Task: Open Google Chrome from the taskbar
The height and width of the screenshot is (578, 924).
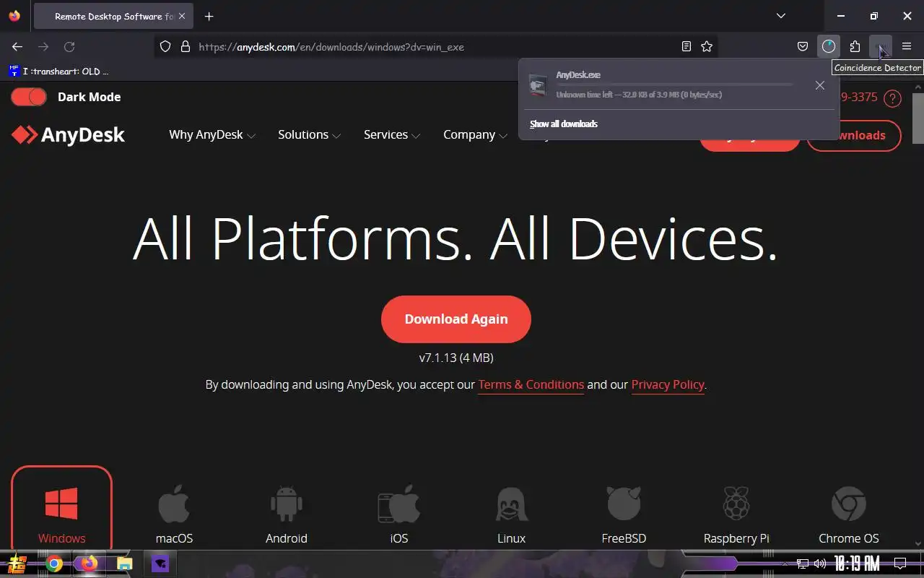Action: (54, 564)
